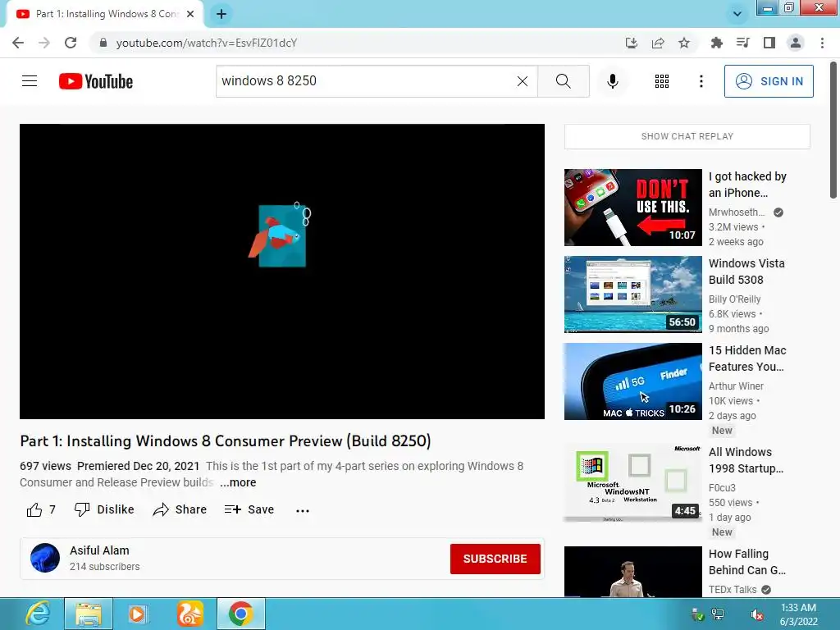Open Chrome media controls icon
The image size is (840, 630).
(742, 43)
